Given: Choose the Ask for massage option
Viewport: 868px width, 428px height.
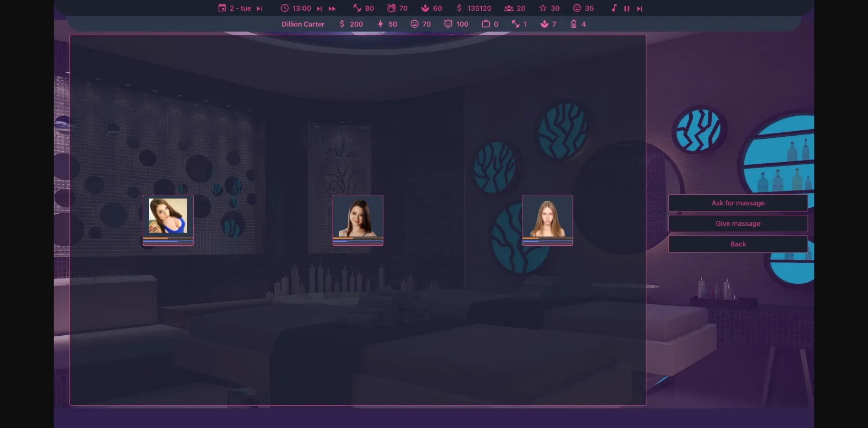Looking at the screenshot, I should tap(738, 203).
